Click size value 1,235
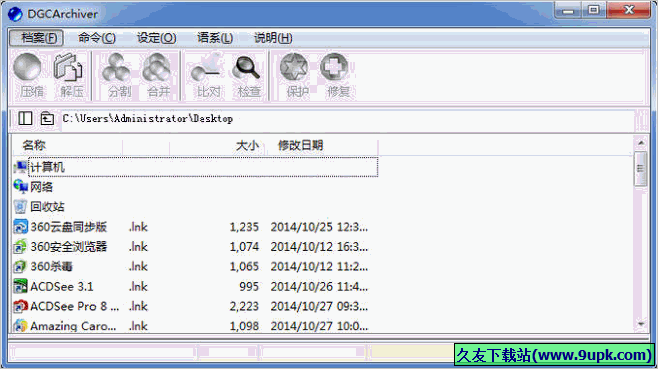658x369 pixels. tap(244, 227)
